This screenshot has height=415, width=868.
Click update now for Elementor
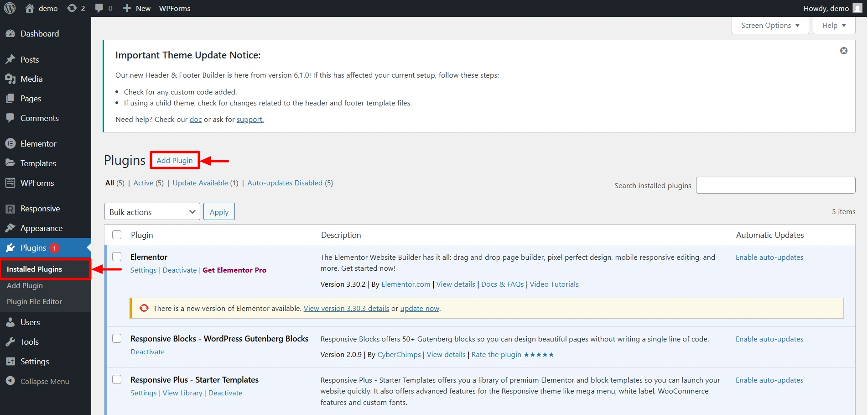(x=420, y=308)
